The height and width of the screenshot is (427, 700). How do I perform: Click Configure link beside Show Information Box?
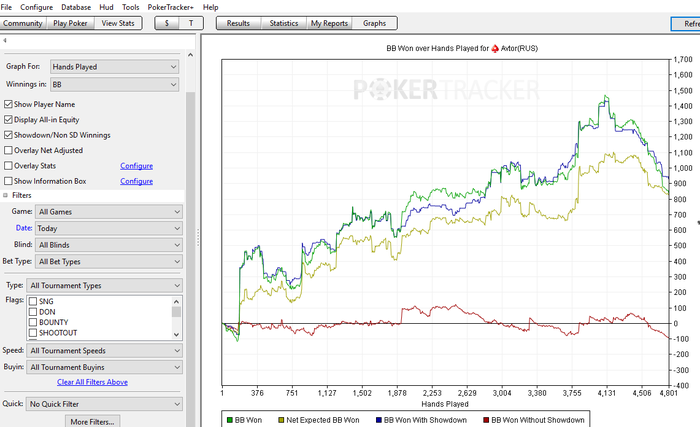[x=136, y=181]
